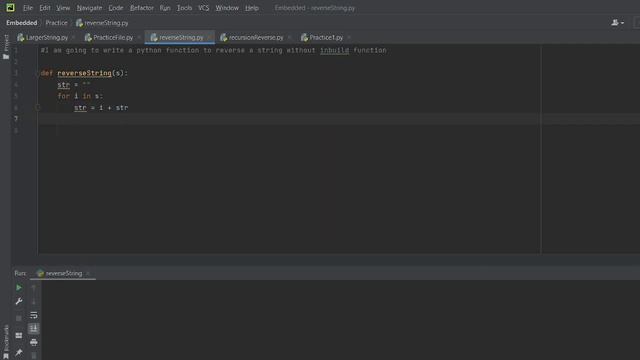Restore layout icon in Run panel
The height and width of the screenshot is (360, 640).
pyautogui.click(x=19, y=336)
